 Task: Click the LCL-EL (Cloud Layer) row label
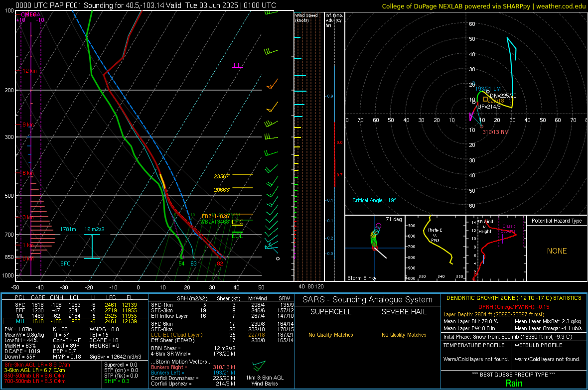[x=176, y=335]
